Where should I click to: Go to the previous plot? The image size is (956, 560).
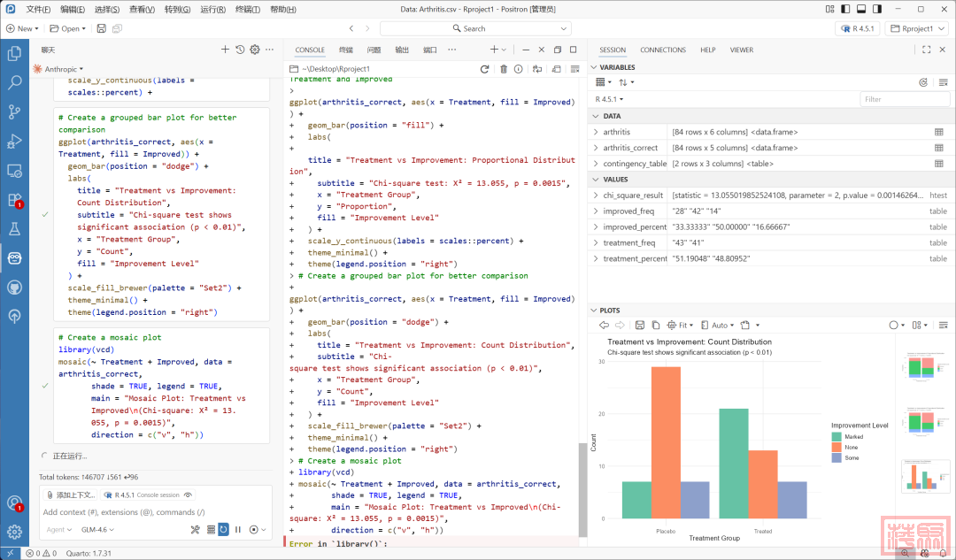(604, 326)
